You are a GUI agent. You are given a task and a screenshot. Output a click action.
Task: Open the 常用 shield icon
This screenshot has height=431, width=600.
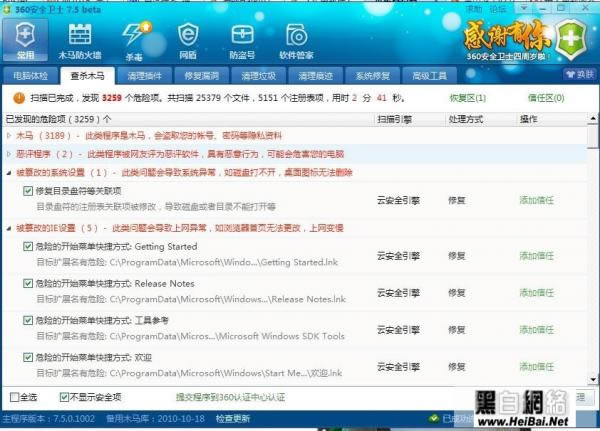[25, 40]
